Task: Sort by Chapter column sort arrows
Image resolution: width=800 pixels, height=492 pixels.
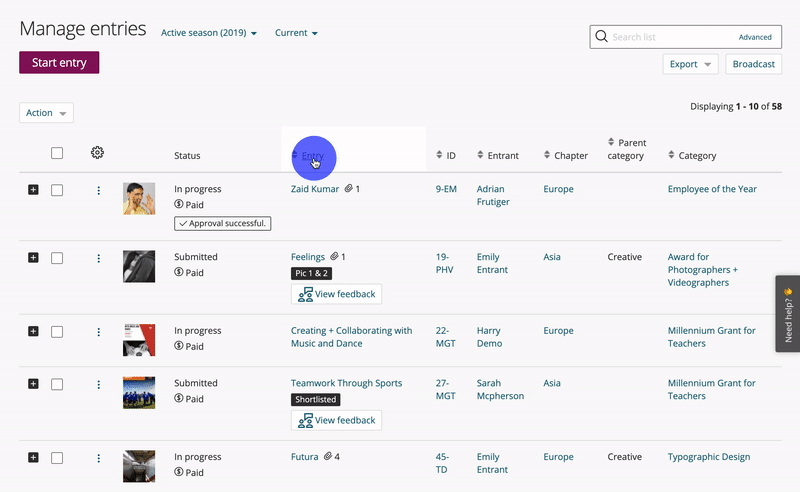Action: point(547,155)
